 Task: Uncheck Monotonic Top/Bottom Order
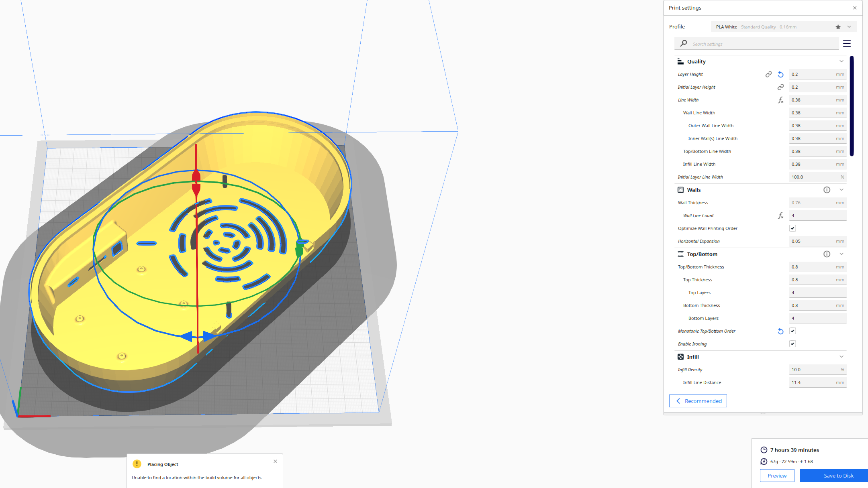792,331
